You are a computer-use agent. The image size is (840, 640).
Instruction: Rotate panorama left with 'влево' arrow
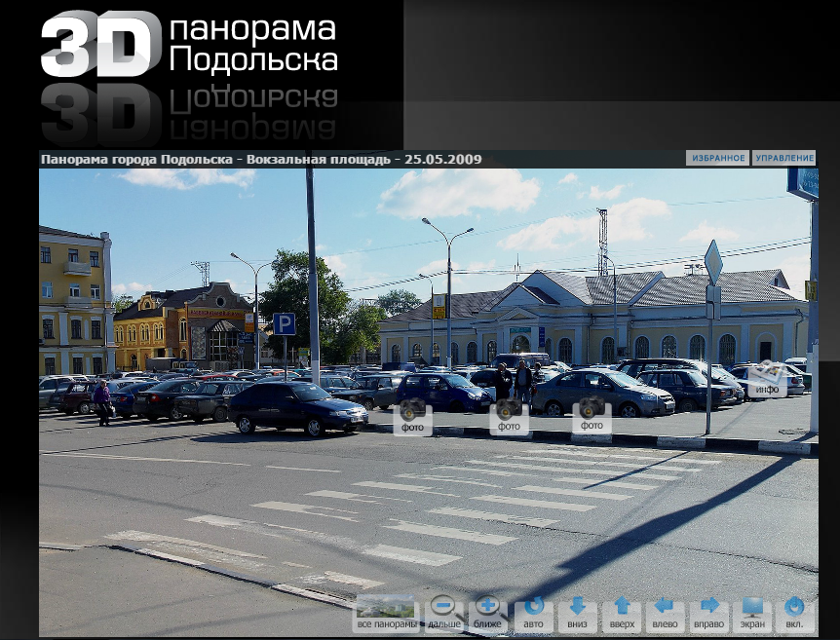665,612
